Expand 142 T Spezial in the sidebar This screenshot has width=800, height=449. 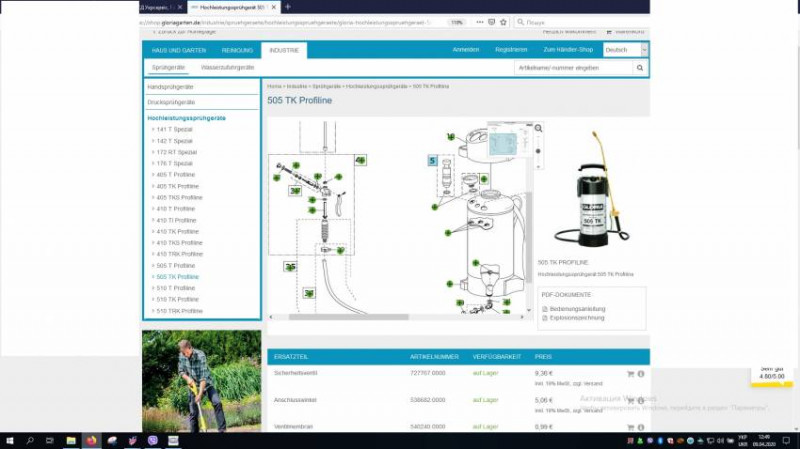[x=174, y=141]
